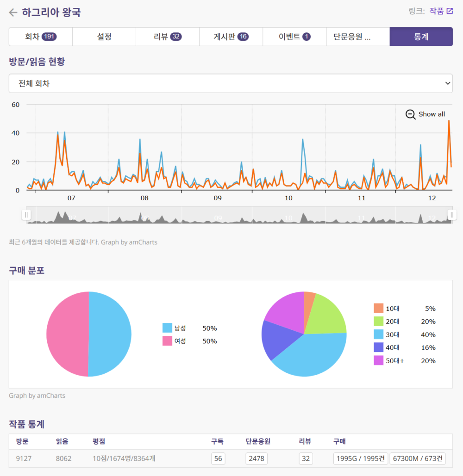Click the 67300M / 673건 purchase button
The width and height of the screenshot is (463, 476).
[418, 458]
